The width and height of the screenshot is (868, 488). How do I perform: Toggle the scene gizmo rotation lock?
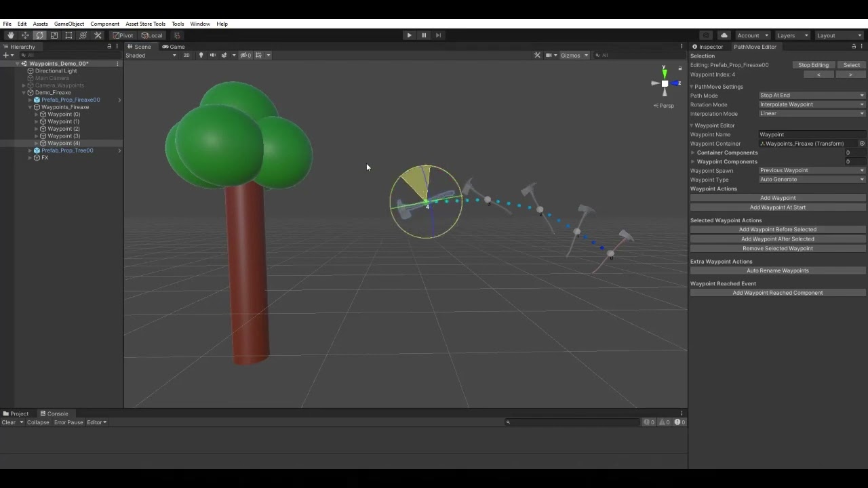pos(680,68)
